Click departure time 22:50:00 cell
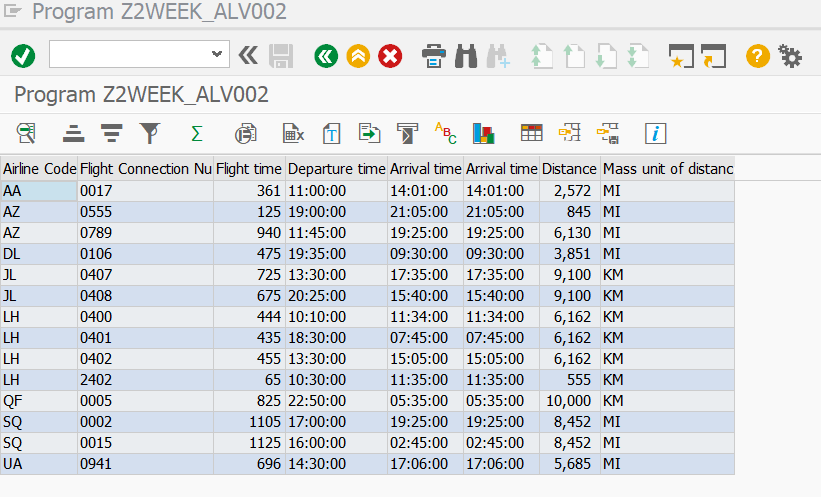Screen dimensions: 821x497 [x=337, y=401]
